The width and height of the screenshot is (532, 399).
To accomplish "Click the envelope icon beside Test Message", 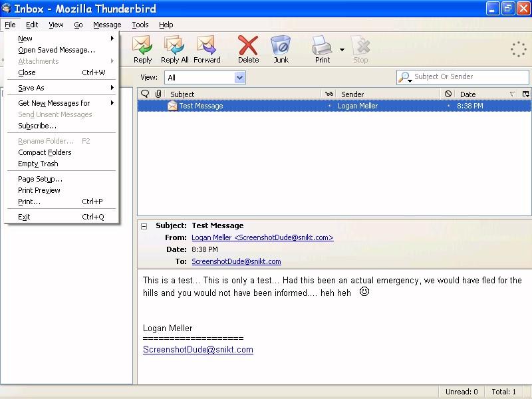I will [172, 106].
